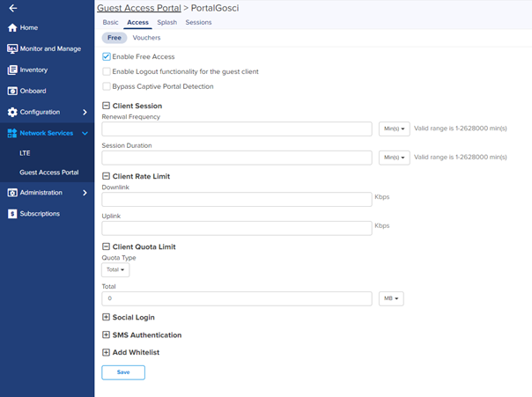The height and width of the screenshot is (397, 532).
Task: Click the Home house icon
Action: point(12,28)
